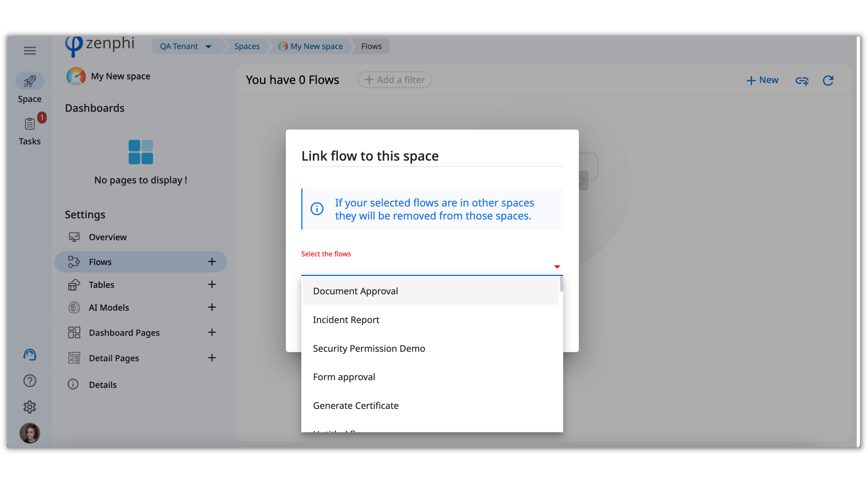
Task: Open the Space rocket icon
Action: 30,81
